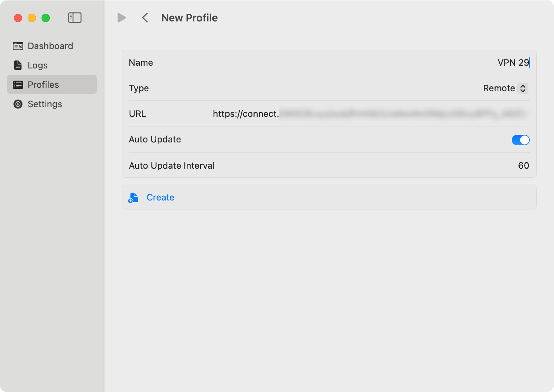Image resolution: width=554 pixels, height=392 pixels.
Task: Close the window with red button
Action: click(18, 18)
